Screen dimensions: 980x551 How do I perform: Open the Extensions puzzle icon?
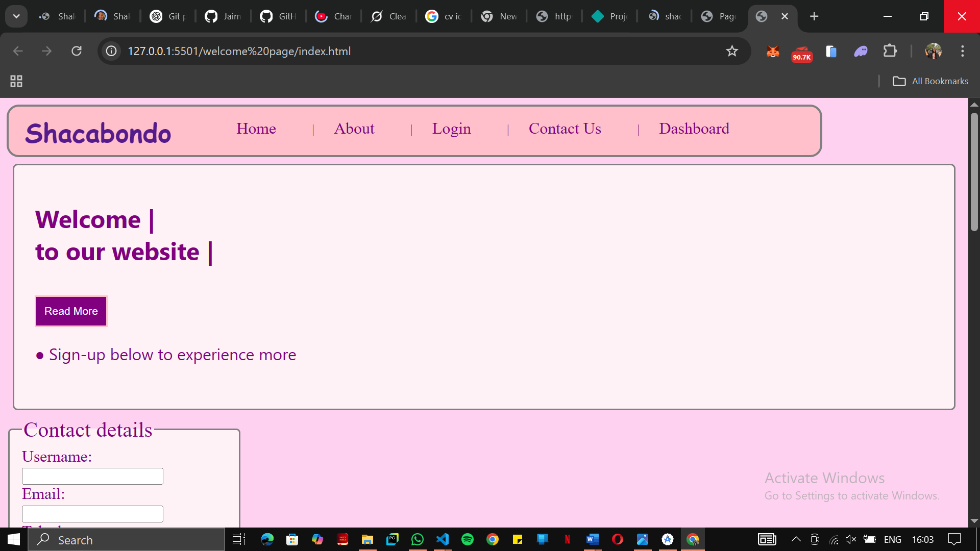click(890, 51)
